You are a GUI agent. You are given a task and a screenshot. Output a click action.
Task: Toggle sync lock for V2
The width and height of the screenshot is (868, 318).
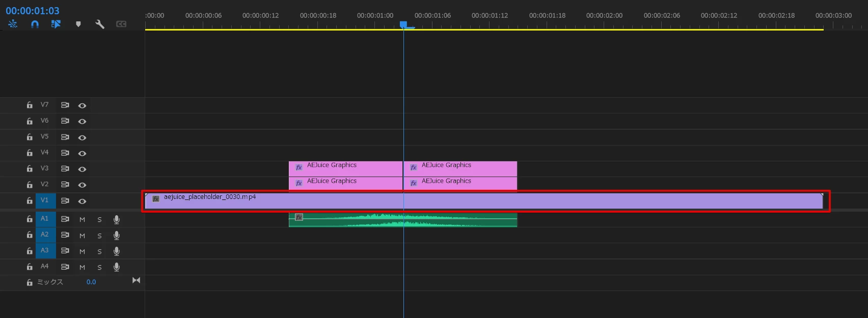pos(65,185)
